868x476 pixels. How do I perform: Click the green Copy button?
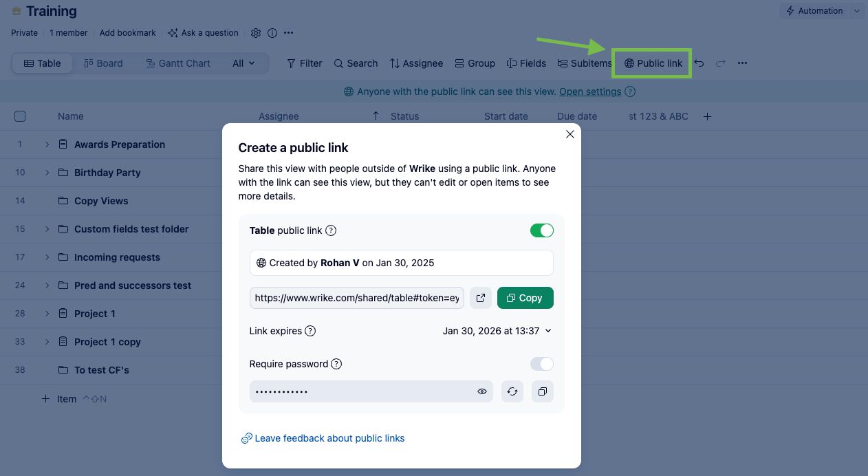[525, 298]
